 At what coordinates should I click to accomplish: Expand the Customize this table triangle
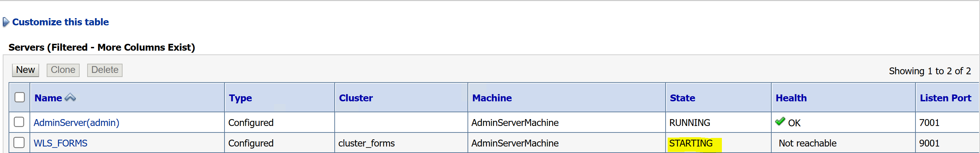(6, 22)
